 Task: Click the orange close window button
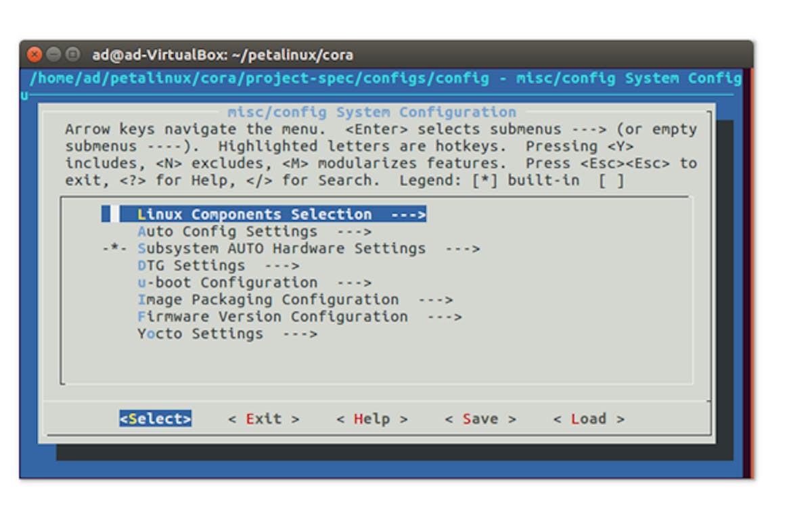[35, 55]
